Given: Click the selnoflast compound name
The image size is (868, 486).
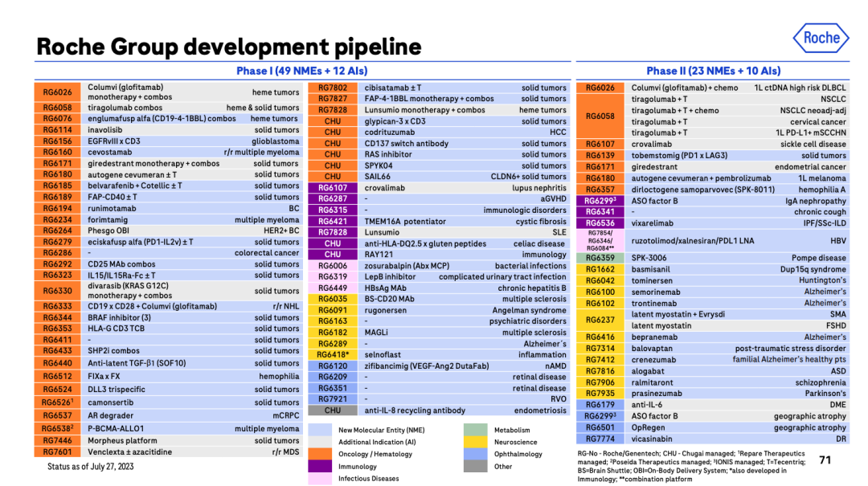Looking at the screenshot, I should pos(383,355).
